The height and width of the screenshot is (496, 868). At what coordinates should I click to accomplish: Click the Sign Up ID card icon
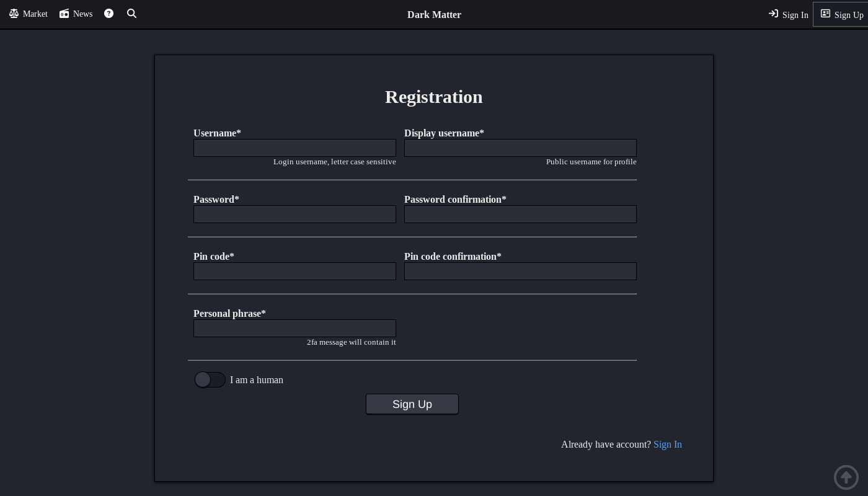pos(826,13)
